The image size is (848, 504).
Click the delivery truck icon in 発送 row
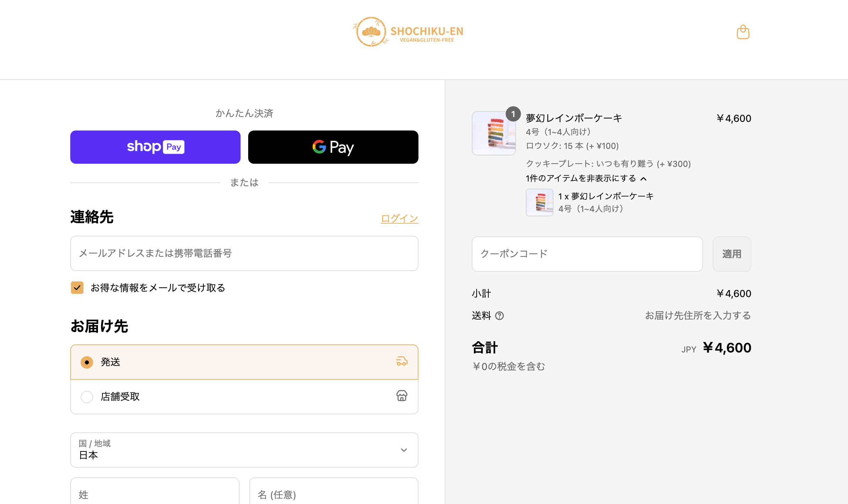click(x=402, y=361)
